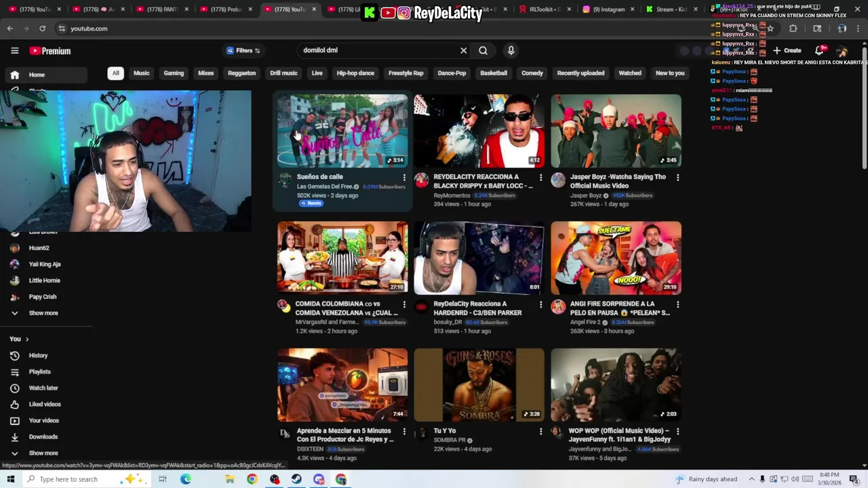The height and width of the screenshot is (488, 868).
Task: Open Yaii King Aja subscription
Action: [x=44, y=264]
